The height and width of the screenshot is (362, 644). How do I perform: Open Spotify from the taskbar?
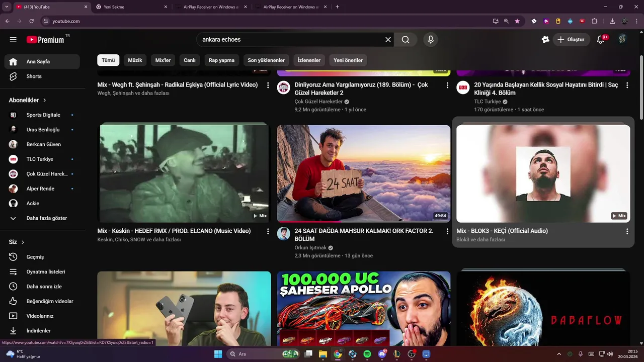[367, 354]
